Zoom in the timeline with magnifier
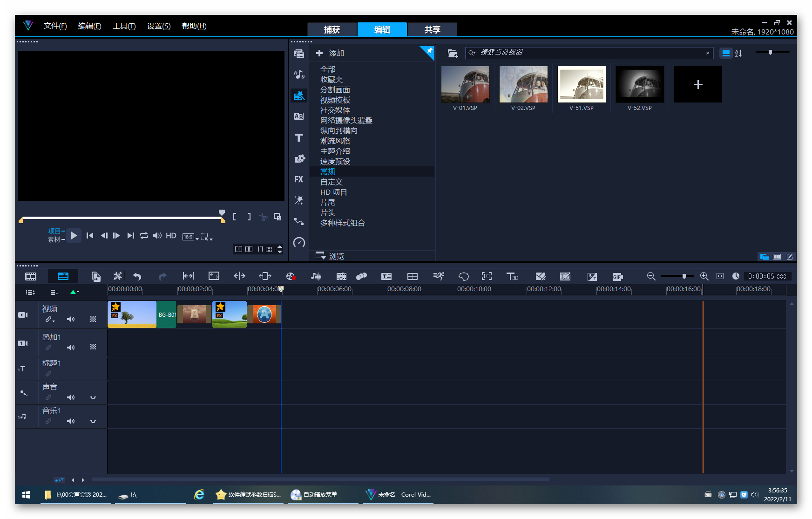The width and height of the screenshot is (812, 519). tap(704, 276)
